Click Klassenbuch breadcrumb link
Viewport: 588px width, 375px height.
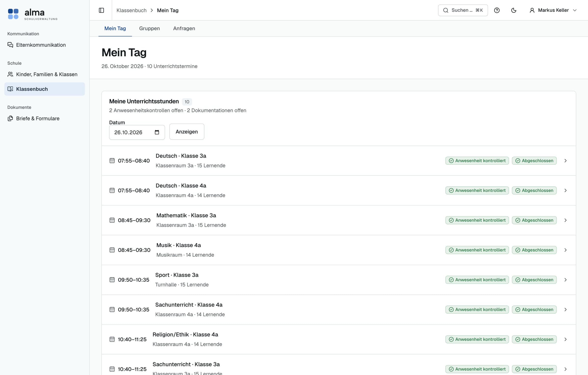coord(132,10)
